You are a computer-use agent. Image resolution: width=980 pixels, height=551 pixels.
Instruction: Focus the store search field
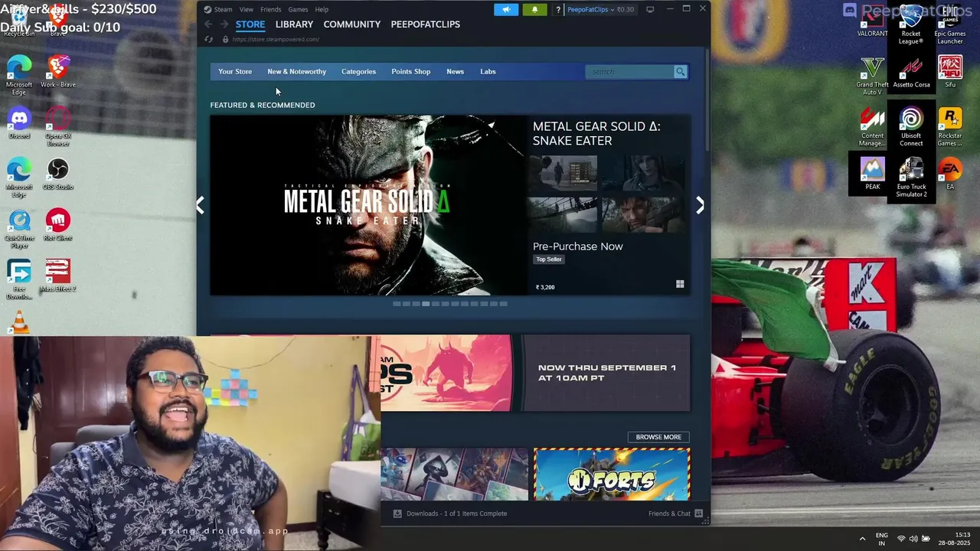coord(629,72)
